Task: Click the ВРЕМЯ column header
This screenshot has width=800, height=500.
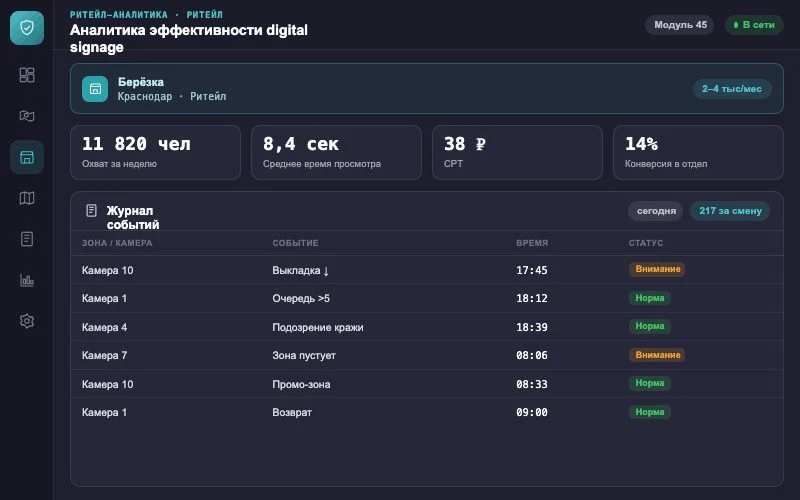Action: tap(532, 243)
